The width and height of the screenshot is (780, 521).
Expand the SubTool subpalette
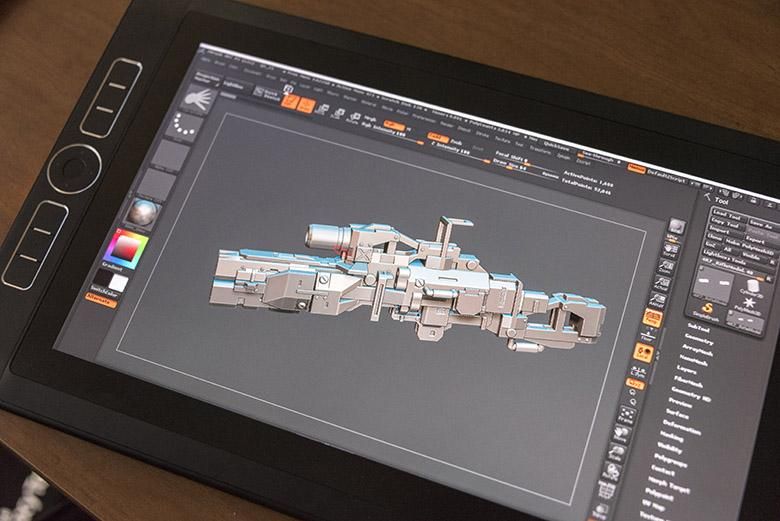click(x=701, y=327)
